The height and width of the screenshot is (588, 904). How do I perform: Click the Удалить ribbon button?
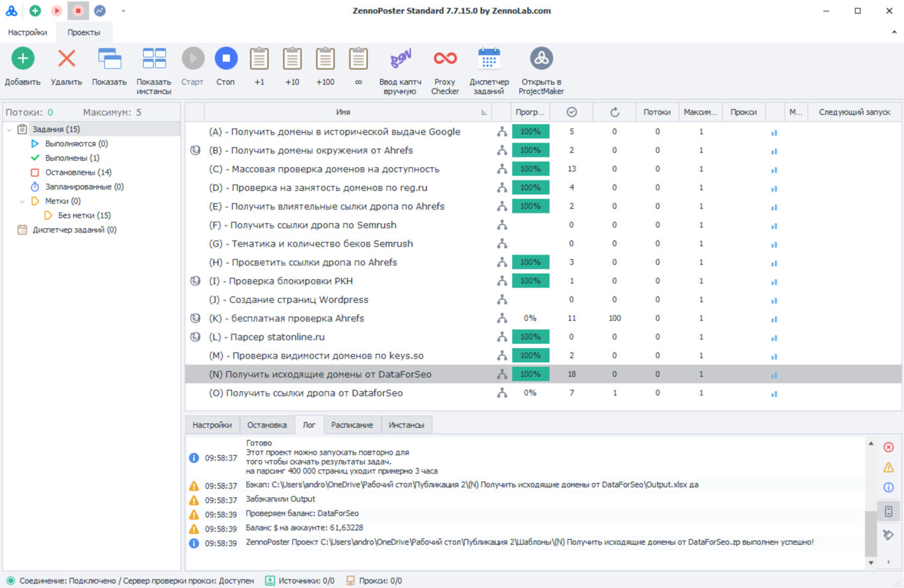[x=66, y=67]
